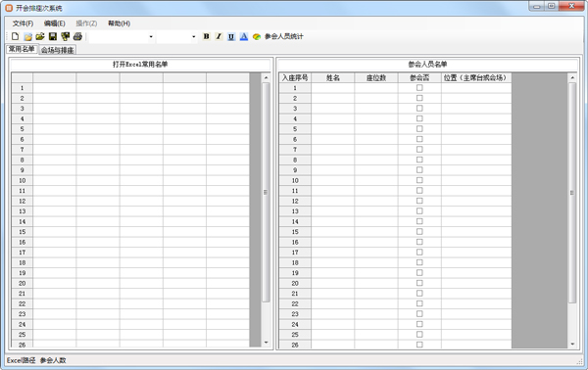Viewport: 588px width, 370px height.
Task: Click the attendee statistics chart icon
Action: [257, 36]
